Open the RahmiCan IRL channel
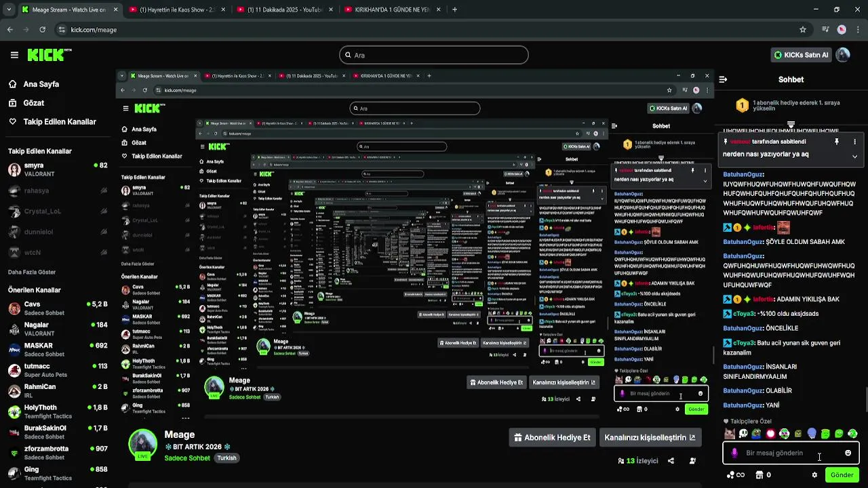The image size is (868, 488). pos(58,391)
